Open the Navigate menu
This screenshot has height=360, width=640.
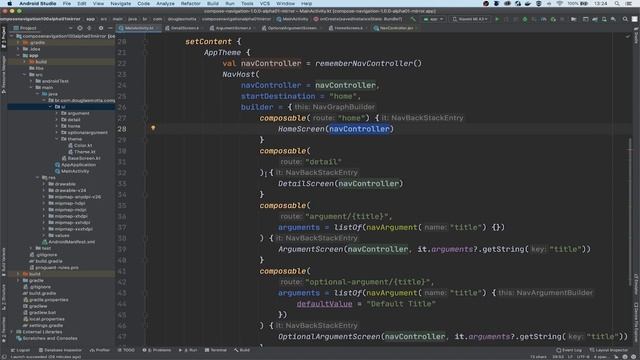121,3
